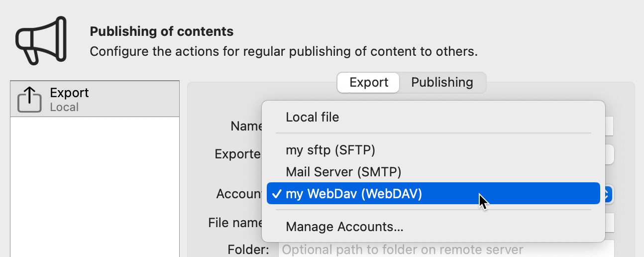Image resolution: width=644 pixels, height=257 pixels.
Task: Click the Configure the actions description text
Action: pos(284,51)
